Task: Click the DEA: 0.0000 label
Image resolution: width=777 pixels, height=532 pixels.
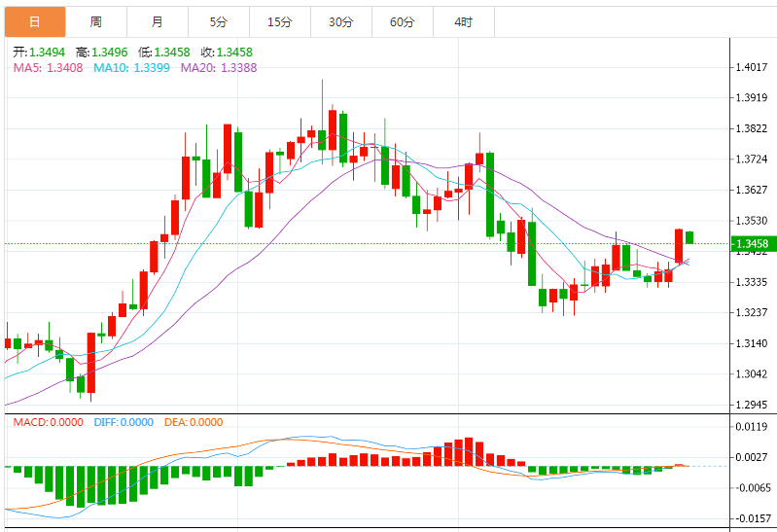Action: 194,422
